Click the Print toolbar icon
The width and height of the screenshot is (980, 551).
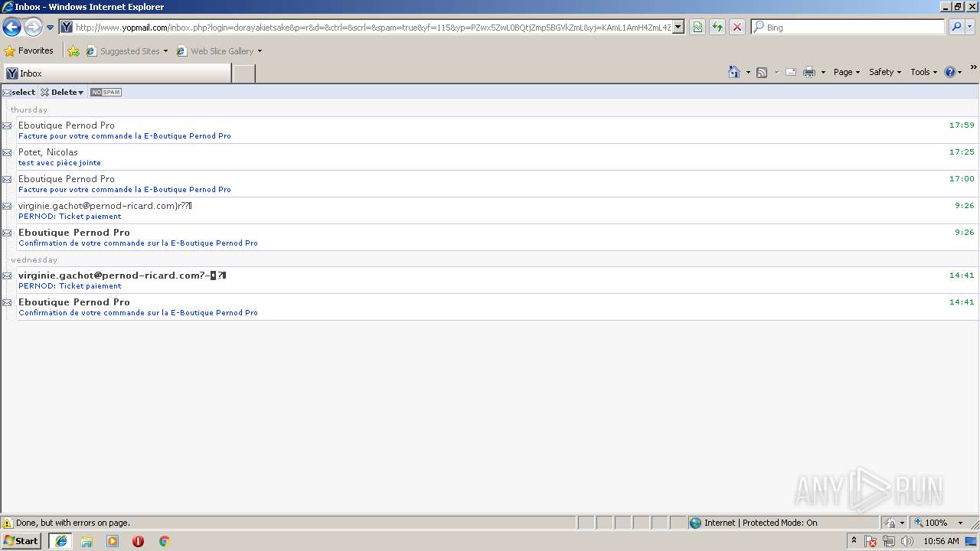[x=809, y=72]
